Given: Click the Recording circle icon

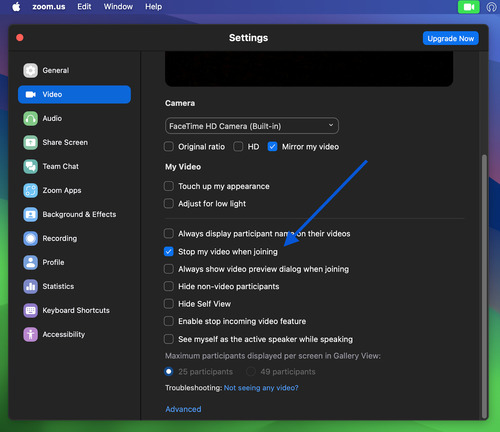Looking at the screenshot, I should point(30,238).
